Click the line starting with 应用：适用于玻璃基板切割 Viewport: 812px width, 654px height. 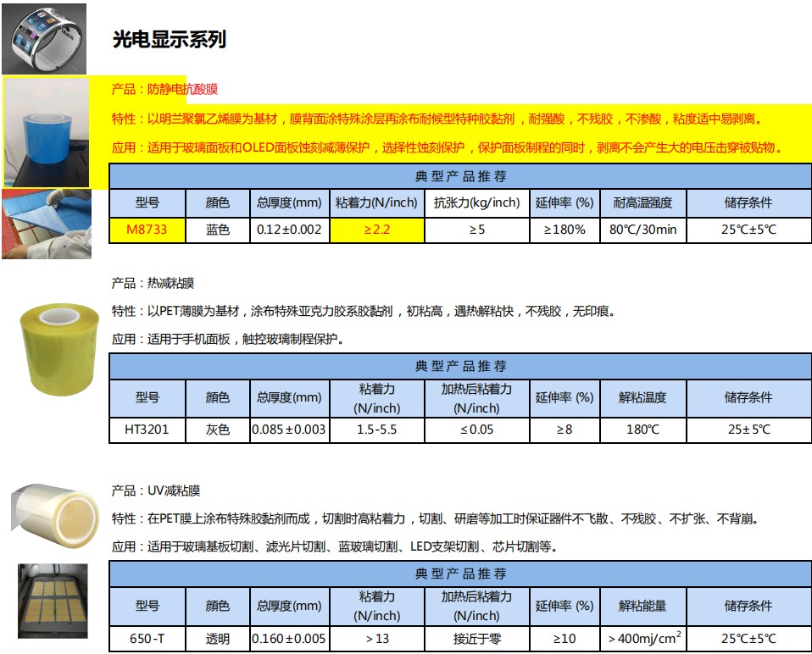[335, 546]
